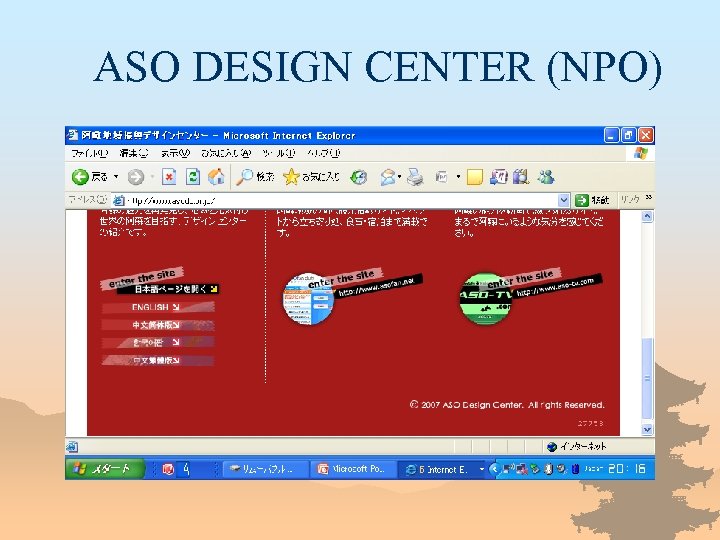
Task: Open Favorites with the star icon
Action: coord(291,177)
